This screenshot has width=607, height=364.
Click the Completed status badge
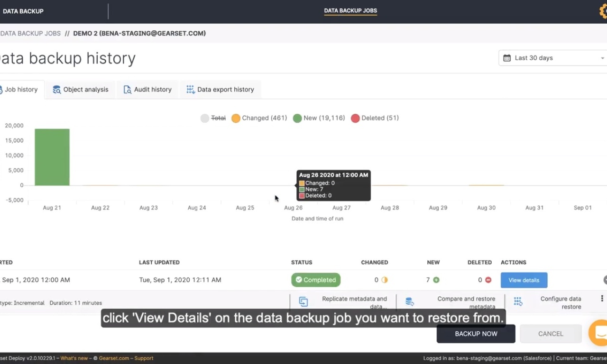[316, 280]
